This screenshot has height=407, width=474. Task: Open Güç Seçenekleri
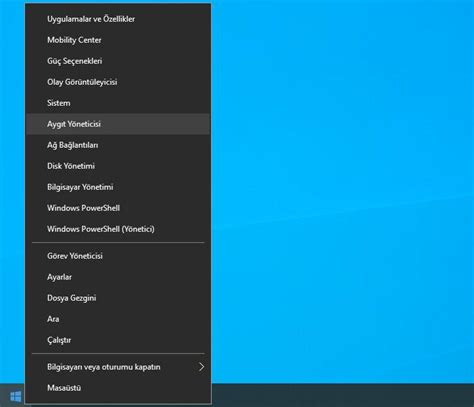[x=118, y=61]
